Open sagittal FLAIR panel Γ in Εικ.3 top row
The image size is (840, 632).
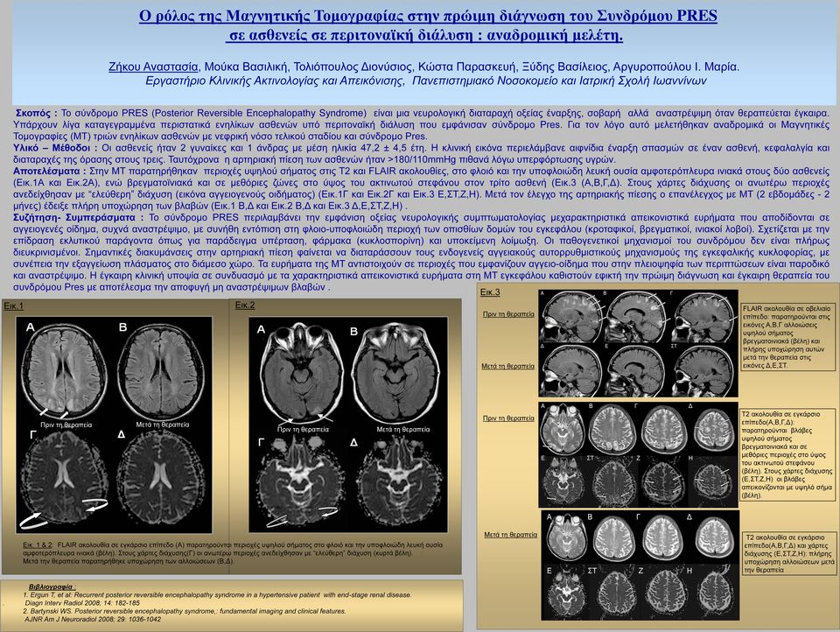[x=703, y=317]
